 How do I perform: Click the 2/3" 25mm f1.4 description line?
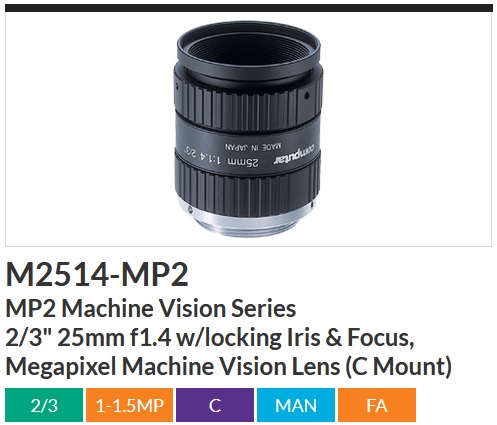(x=210, y=338)
